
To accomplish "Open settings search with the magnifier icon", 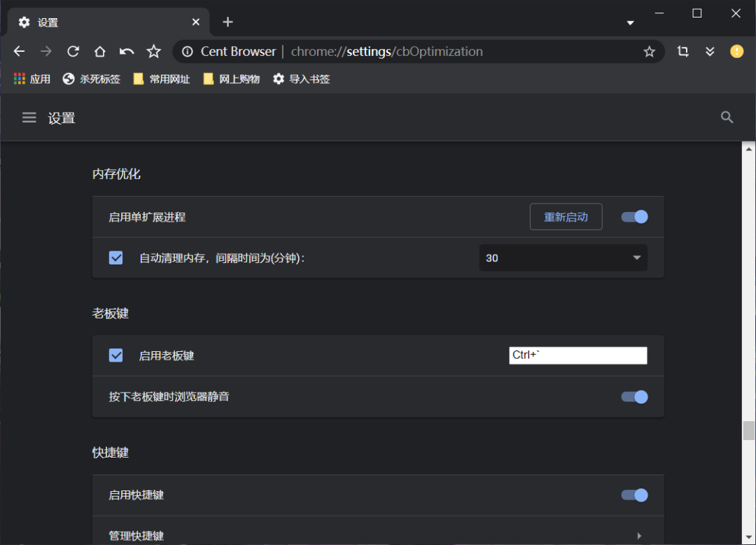I will tap(727, 117).
